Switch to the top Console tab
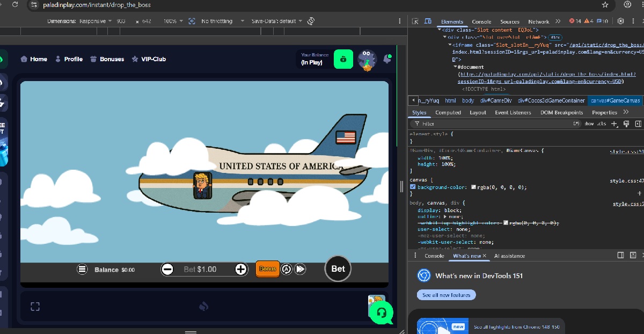Viewport: 644px width, 334px height. [x=481, y=21]
